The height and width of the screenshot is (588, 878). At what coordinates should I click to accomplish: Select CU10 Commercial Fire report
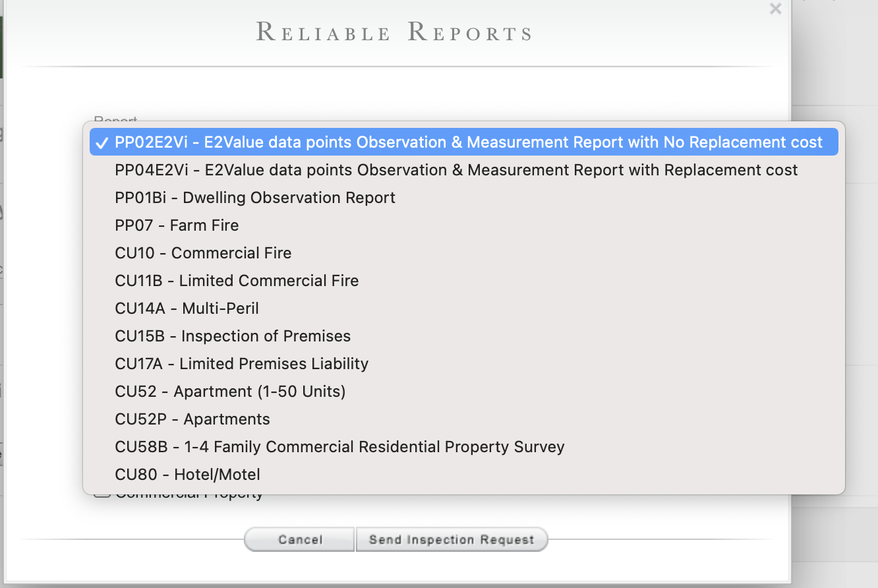pos(463,253)
